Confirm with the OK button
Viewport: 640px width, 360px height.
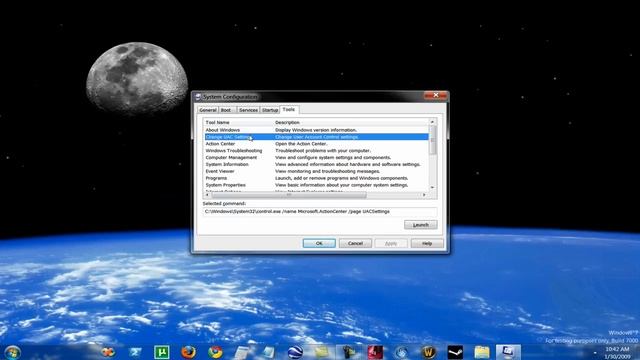(x=319, y=243)
